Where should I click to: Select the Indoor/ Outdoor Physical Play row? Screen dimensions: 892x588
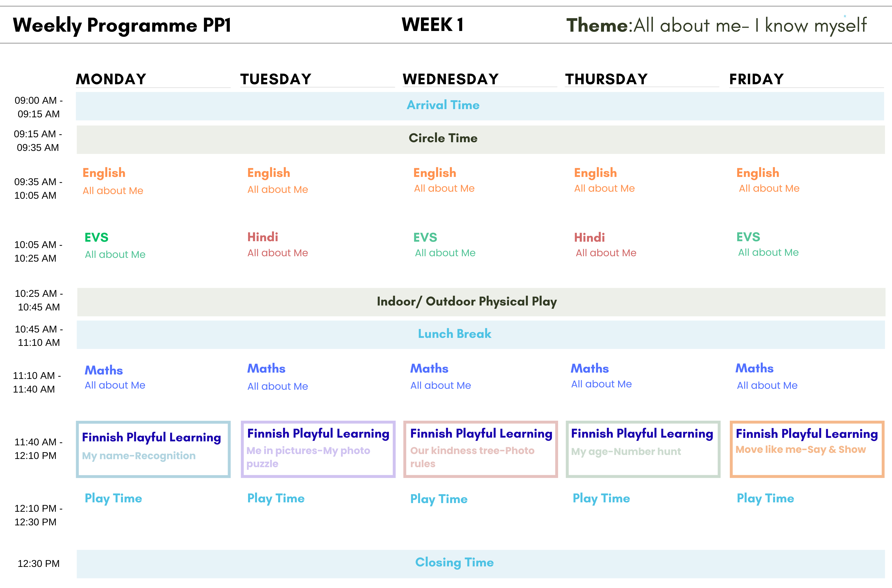(x=467, y=302)
